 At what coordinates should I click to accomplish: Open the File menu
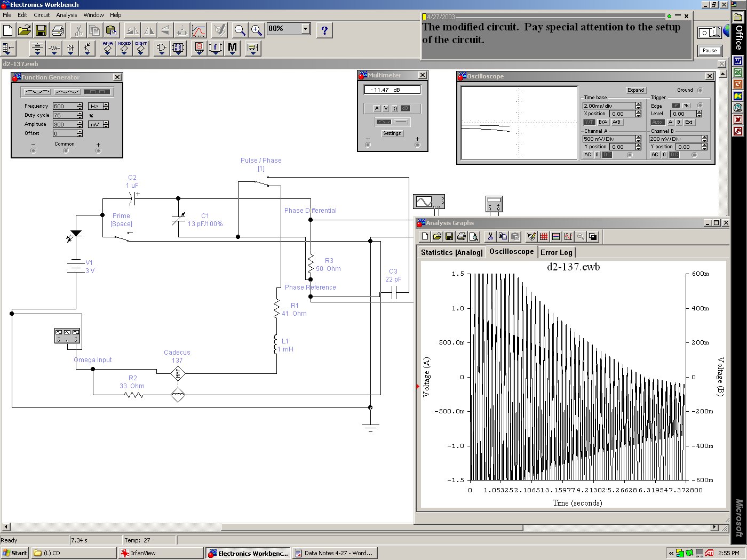7,15
